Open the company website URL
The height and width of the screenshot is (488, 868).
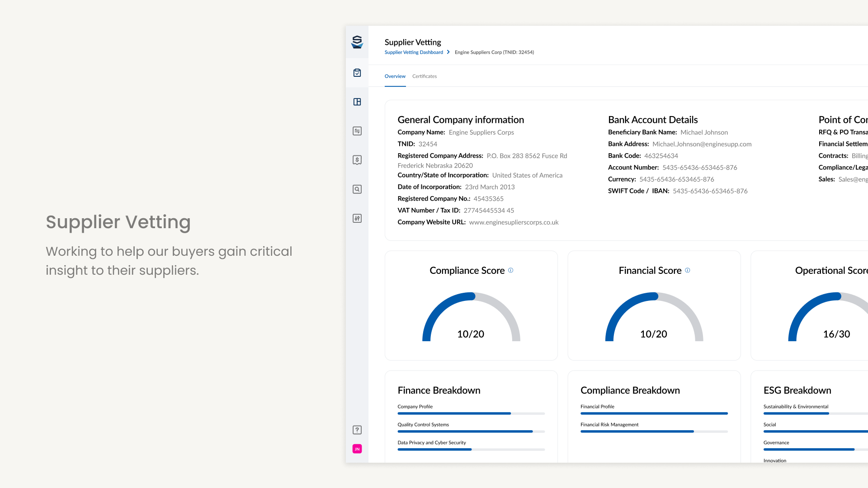point(514,222)
